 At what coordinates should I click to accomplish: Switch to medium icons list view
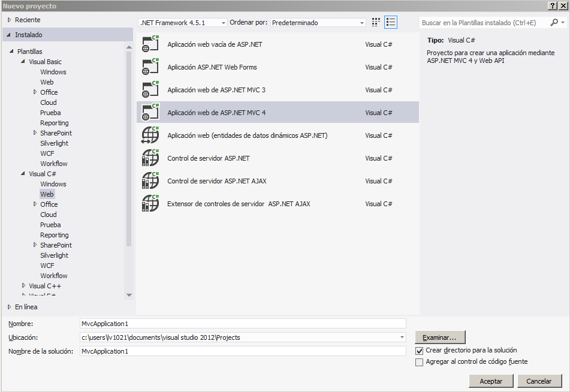[390, 22]
